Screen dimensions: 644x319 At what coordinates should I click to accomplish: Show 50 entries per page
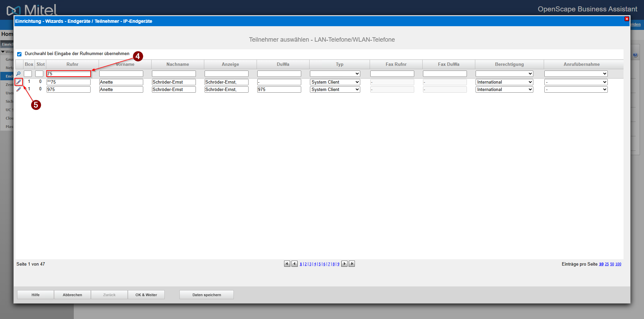point(612,264)
